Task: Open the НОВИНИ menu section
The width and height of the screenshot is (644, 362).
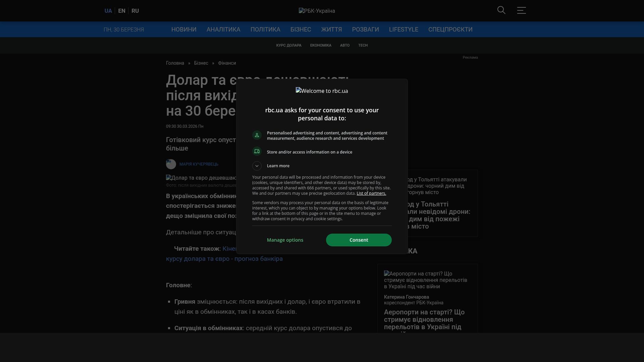Action: pyautogui.click(x=184, y=29)
